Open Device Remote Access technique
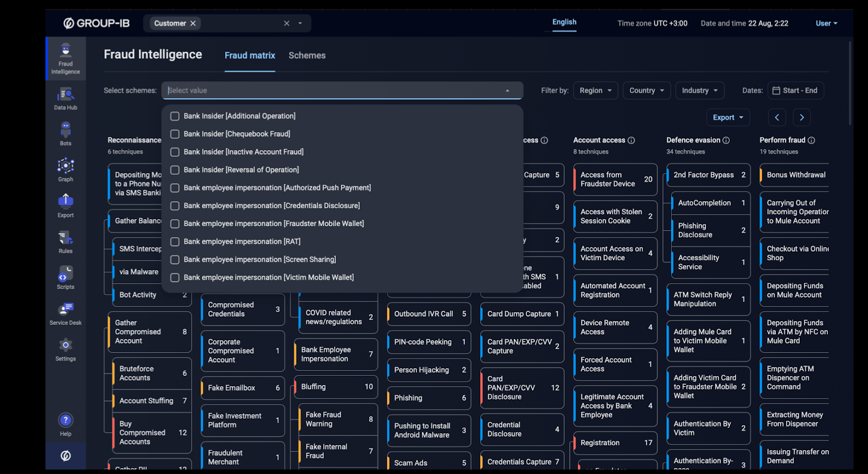This screenshot has width=868, height=474. click(x=615, y=328)
